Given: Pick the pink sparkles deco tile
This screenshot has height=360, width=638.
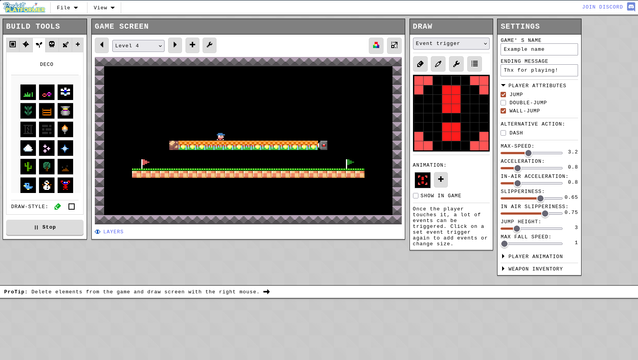Looking at the screenshot, I should point(47,148).
